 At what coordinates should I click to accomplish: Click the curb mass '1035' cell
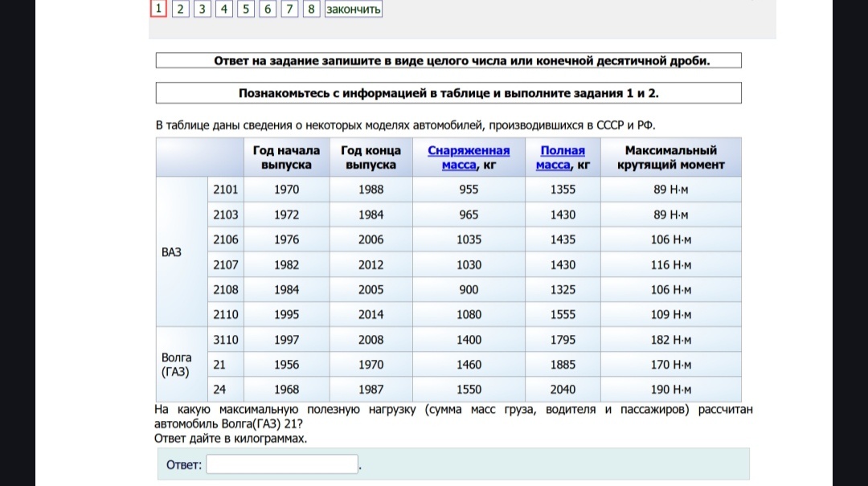(469, 239)
